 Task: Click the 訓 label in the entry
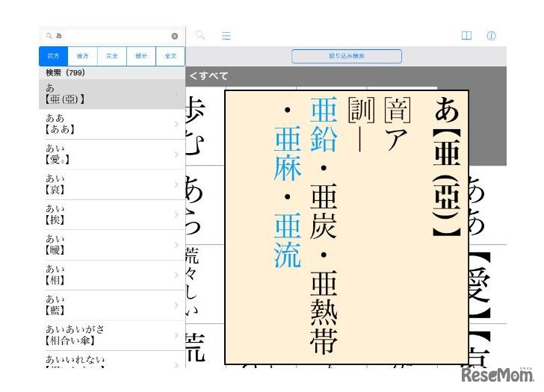coord(361,111)
